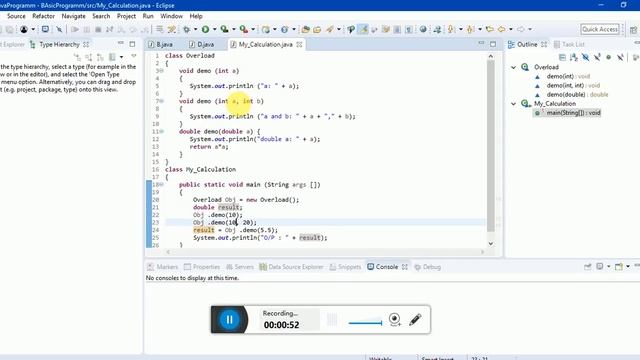Open the Run button dropdown arrow
640x360 pixels.
coord(214,29)
